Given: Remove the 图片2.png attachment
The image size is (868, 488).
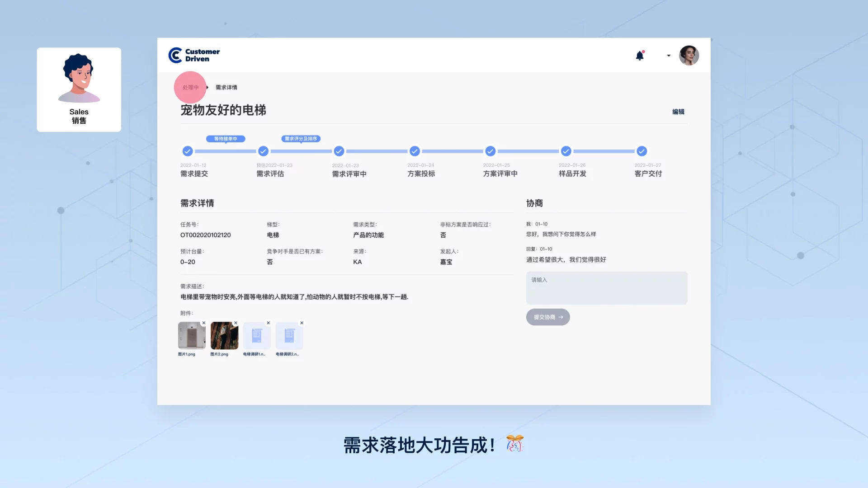Looking at the screenshot, I should coord(236,323).
